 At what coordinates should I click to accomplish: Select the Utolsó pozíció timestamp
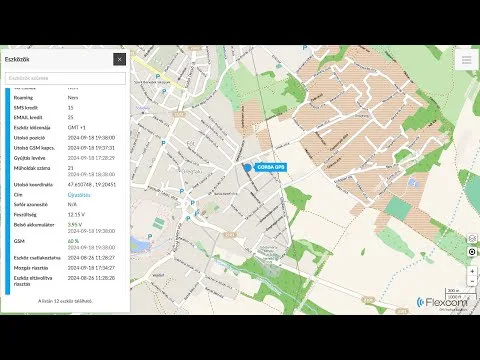tap(91, 138)
